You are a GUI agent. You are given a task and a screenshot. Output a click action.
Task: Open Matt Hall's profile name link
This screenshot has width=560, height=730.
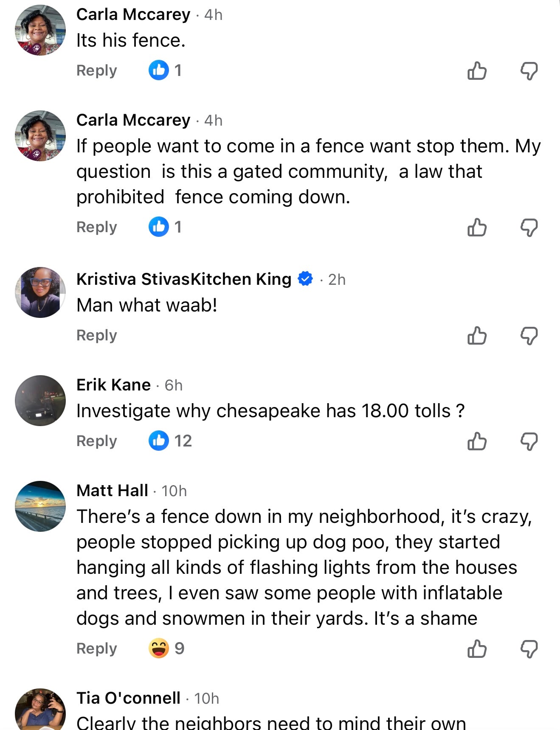[112, 491]
